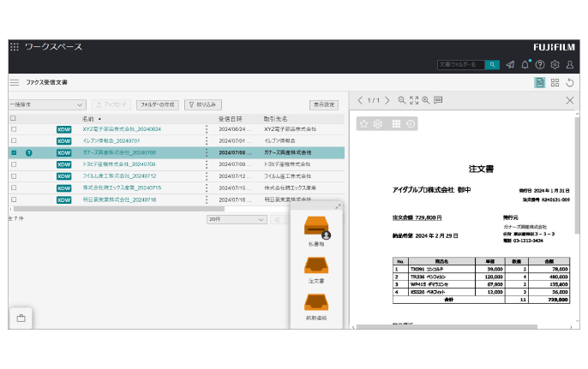This screenshot has height=369, width=588.
Task: Zoom out the document preview
Action: click(x=402, y=100)
